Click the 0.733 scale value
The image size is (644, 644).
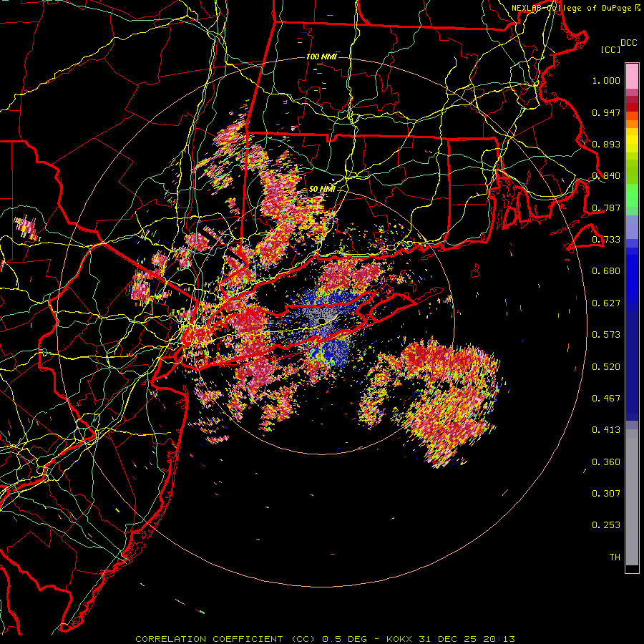tap(606, 240)
